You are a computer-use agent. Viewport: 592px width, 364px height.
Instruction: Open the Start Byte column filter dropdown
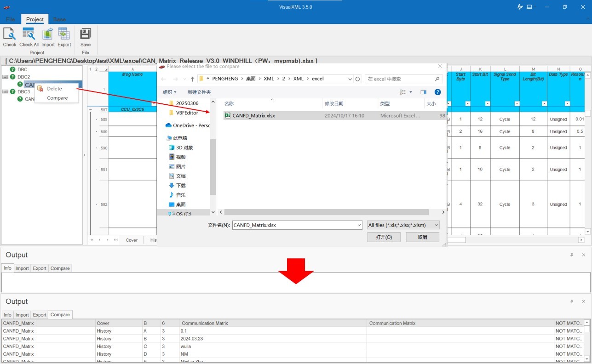point(467,104)
